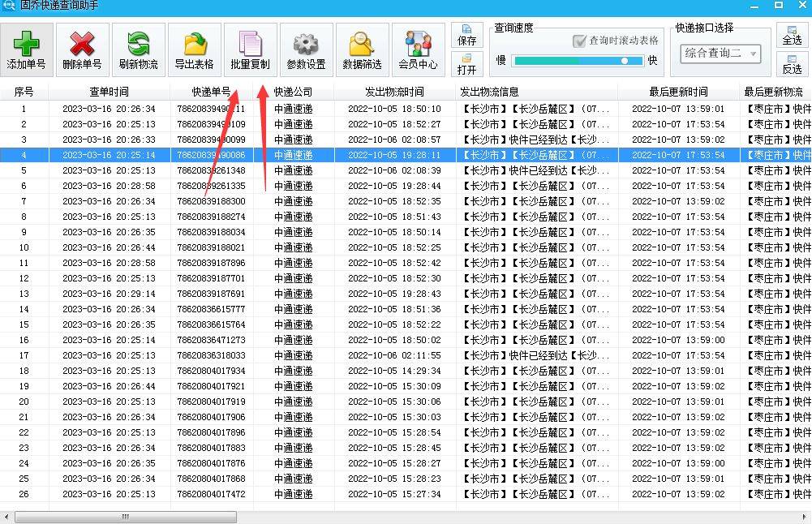Open 综合查询二 interface dropdown
Screen dimensions: 812x524
pos(720,54)
